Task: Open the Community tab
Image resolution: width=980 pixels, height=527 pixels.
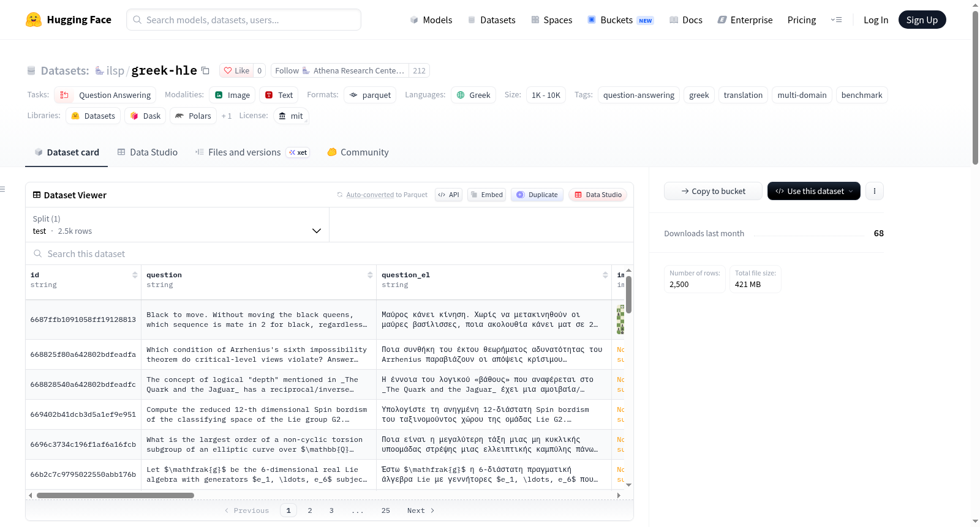Action: [358, 152]
